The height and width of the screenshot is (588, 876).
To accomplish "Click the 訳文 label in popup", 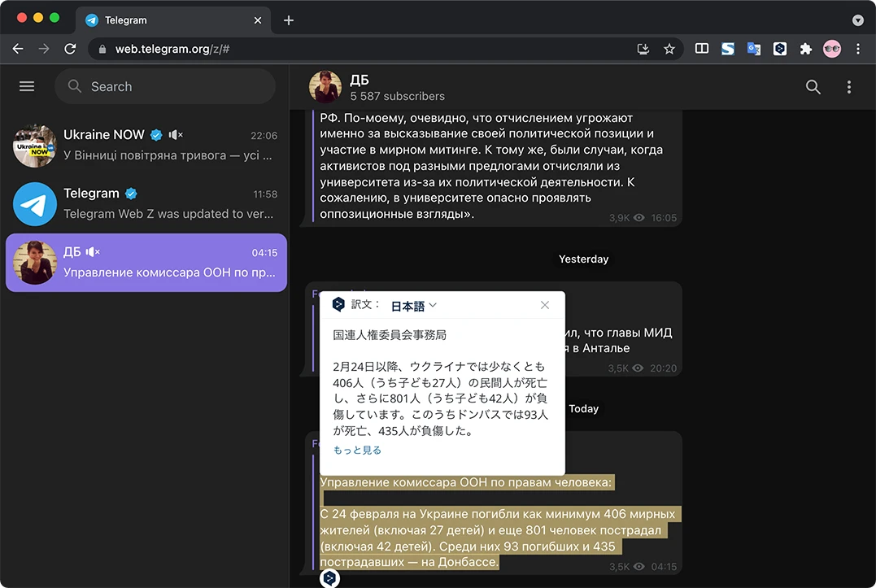I will click(x=365, y=304).
